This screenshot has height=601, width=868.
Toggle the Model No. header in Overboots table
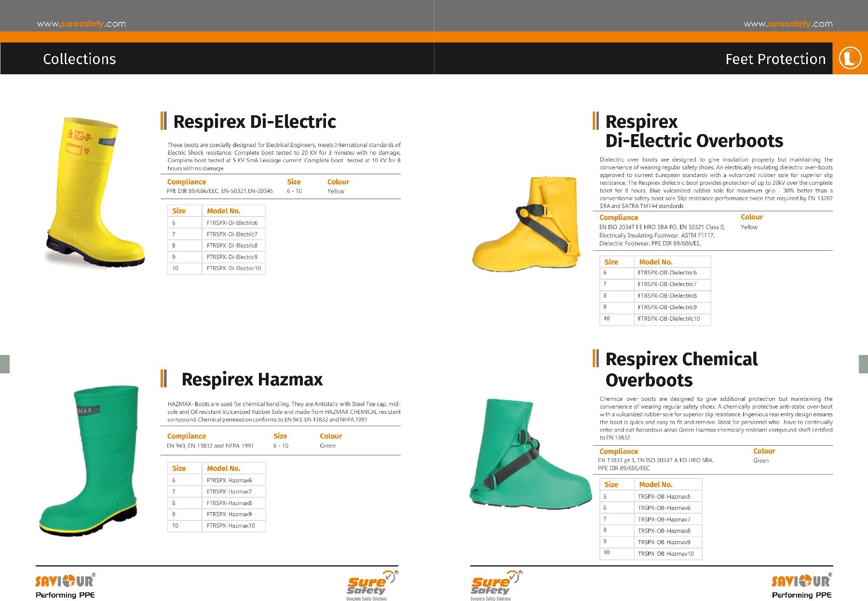[656, 261]
